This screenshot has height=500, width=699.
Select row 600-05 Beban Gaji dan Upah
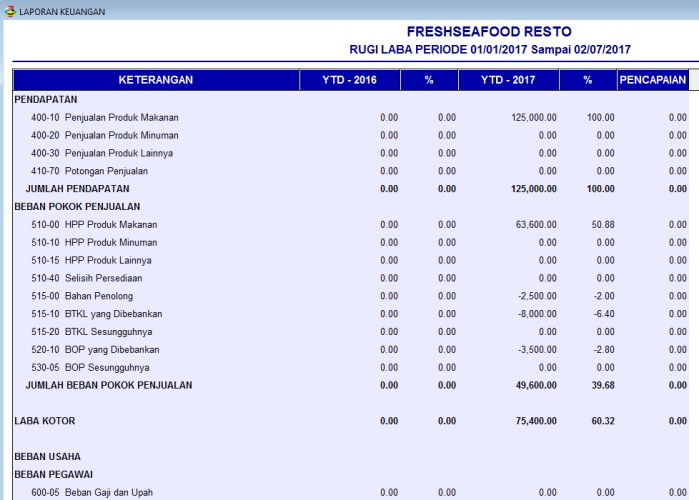(351, 492)
